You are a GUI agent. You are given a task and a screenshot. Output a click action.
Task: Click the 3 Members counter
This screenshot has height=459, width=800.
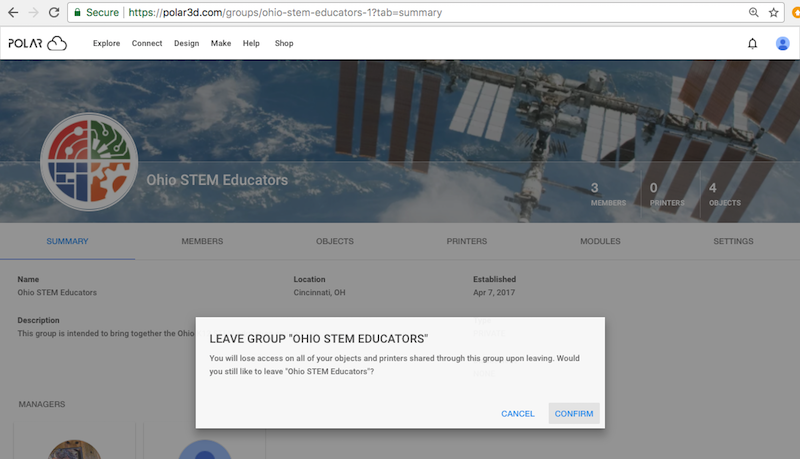point(608,194)
